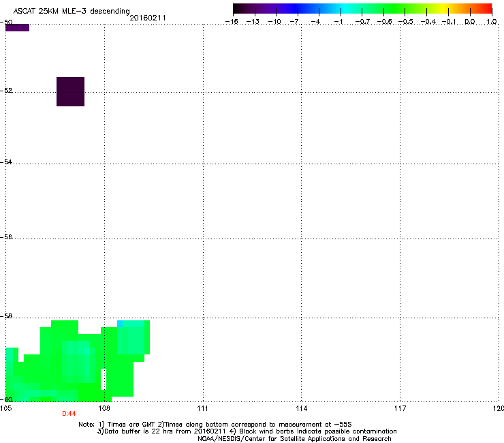Click the longitude axis label 105

(x=5, y=408)
